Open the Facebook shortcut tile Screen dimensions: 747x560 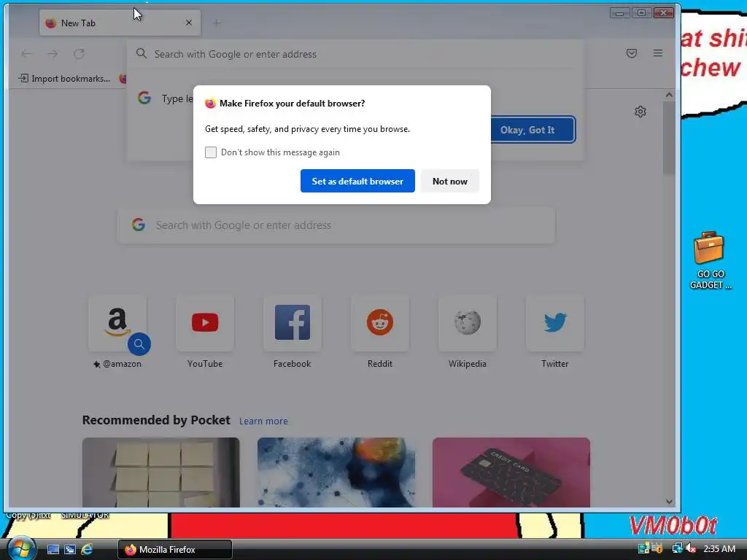[293, 323]
